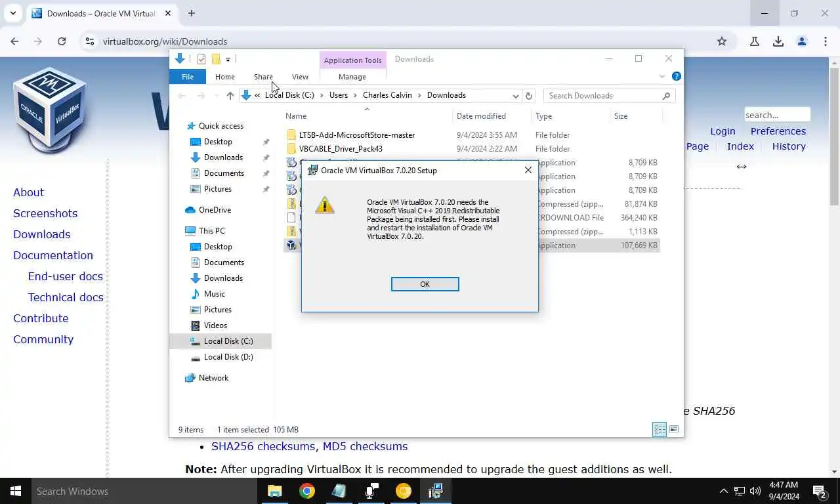Expand the address bar history dropdown
Image resolution: width=840 pixels, height=504 pixels.
point(515,96)
